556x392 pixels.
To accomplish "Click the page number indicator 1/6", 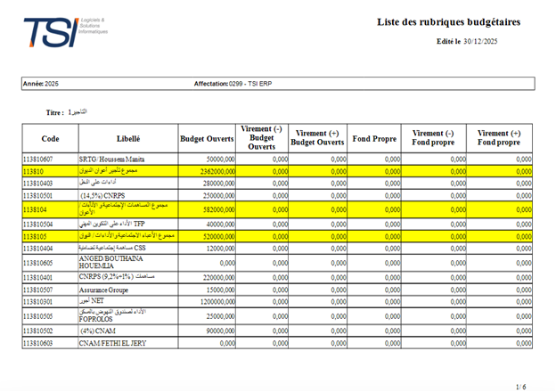I will (521, 387).
